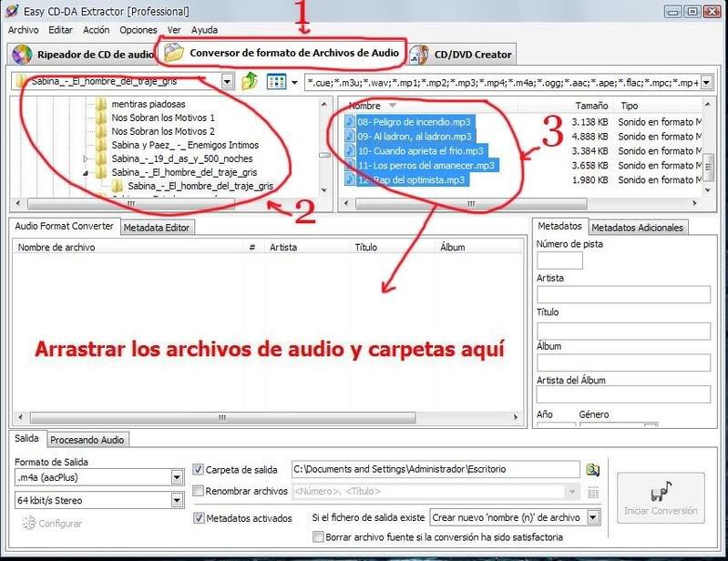Viewport: 728px width, 561px height.
Task: Click the Artista metadata input field
Action: 623,295
